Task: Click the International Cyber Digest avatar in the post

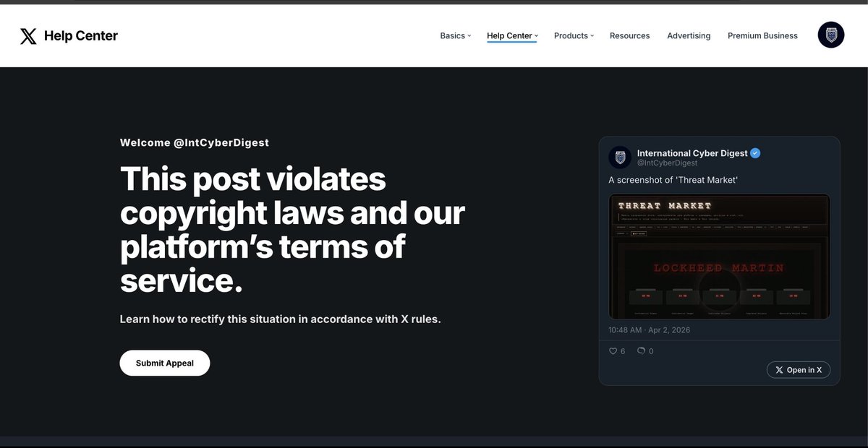Action: (x=620, y=158)
